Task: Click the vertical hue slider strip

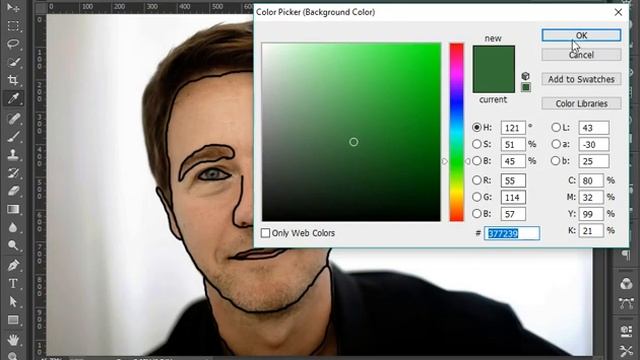Action: tap(457, 132)
